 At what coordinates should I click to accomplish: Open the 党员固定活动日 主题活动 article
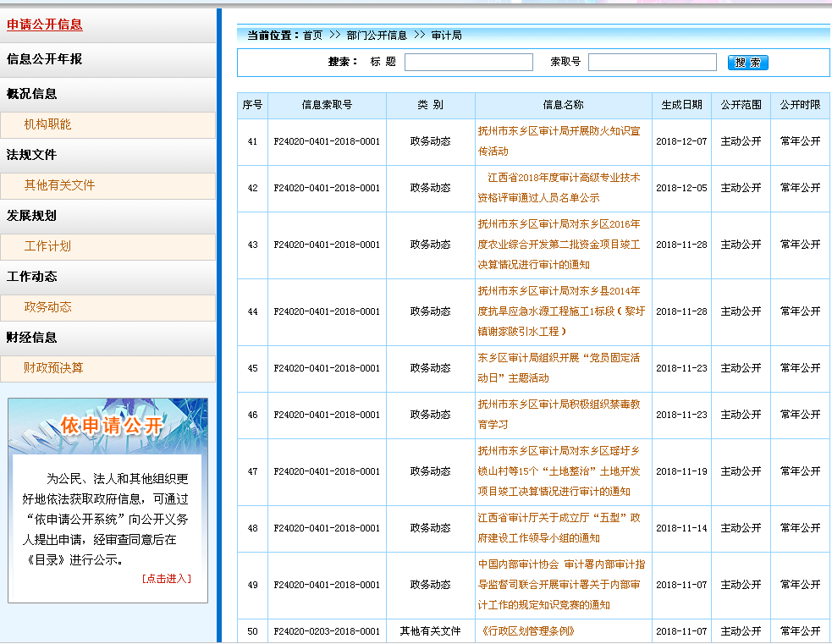(x=559, y=368)
